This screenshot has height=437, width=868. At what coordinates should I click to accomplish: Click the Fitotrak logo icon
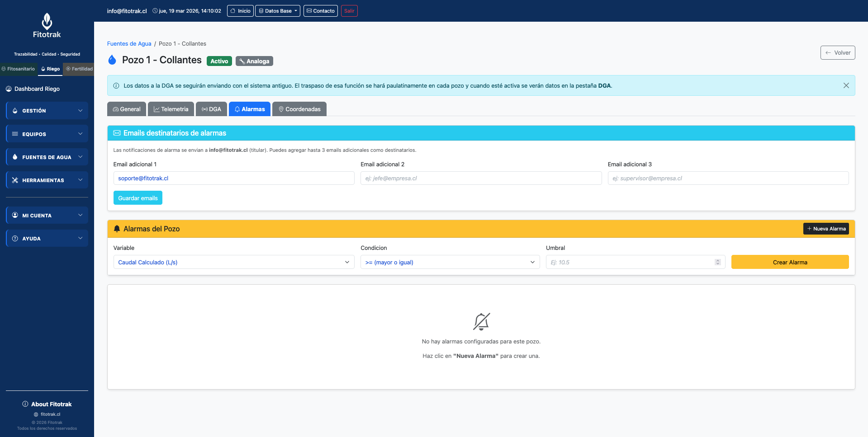point(47,21)
